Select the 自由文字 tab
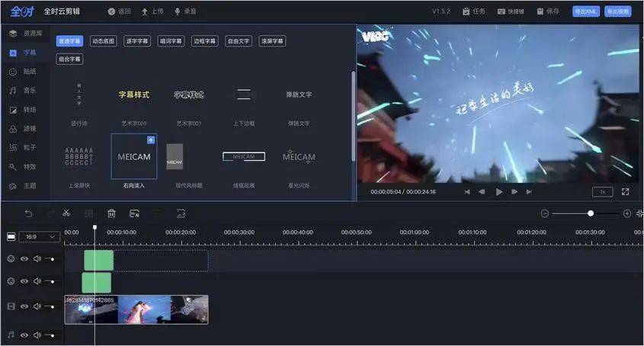 pyautogui.click(x=239, y=41)
